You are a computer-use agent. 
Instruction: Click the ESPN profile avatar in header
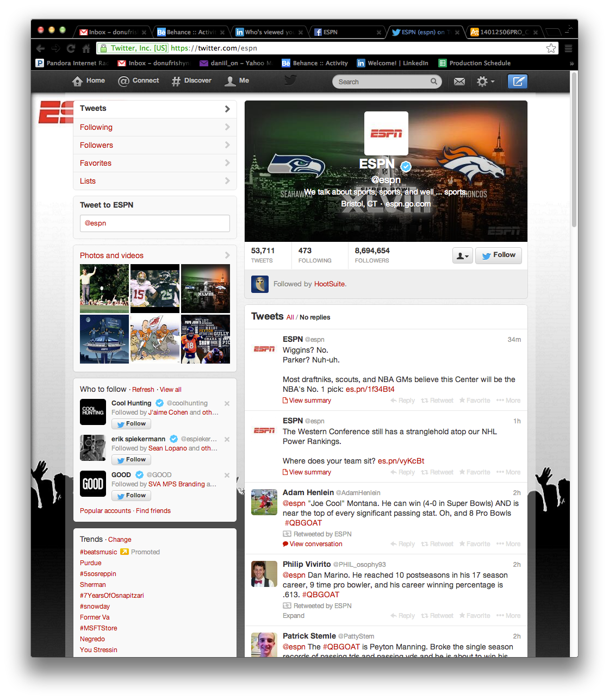386,133
